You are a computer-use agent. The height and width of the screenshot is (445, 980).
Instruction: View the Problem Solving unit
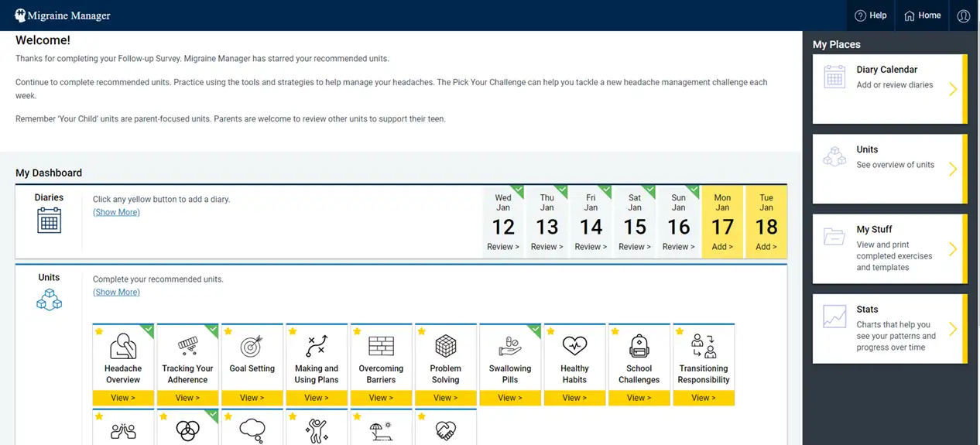445,398
